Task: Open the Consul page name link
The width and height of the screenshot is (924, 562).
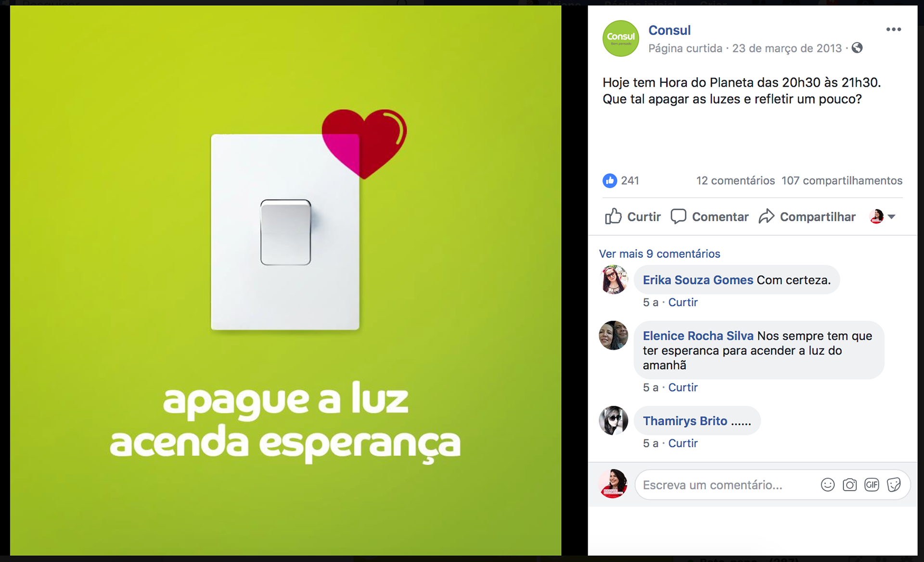Action: click(x=669, y=30)
